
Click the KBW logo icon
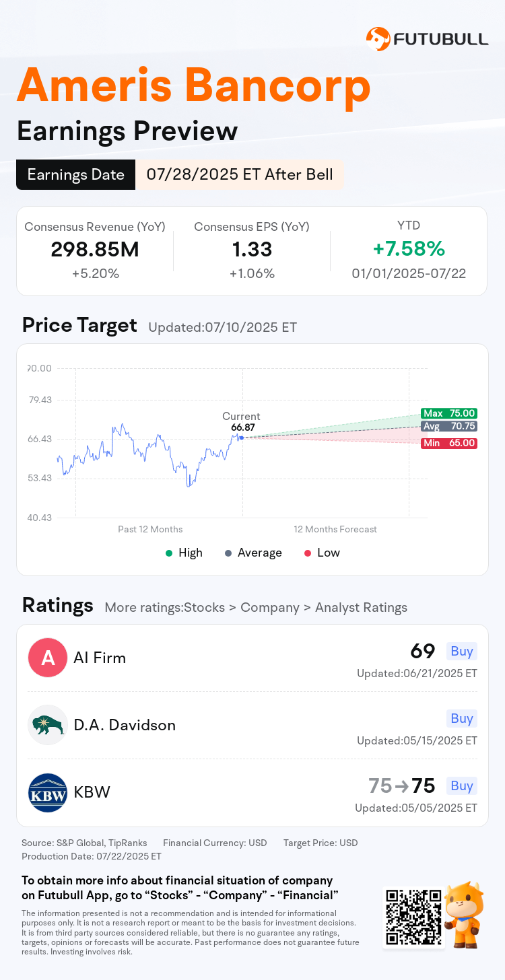click(x=48, y=792)
